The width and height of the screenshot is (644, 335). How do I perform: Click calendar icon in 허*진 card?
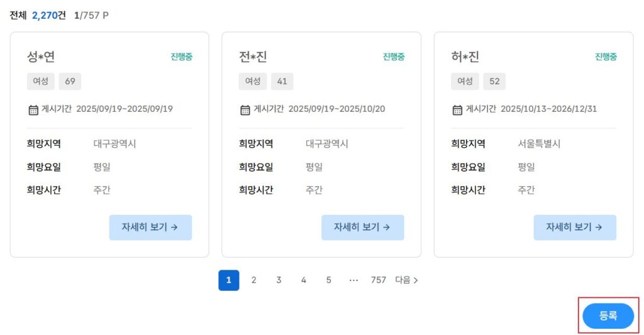[457, 109]
